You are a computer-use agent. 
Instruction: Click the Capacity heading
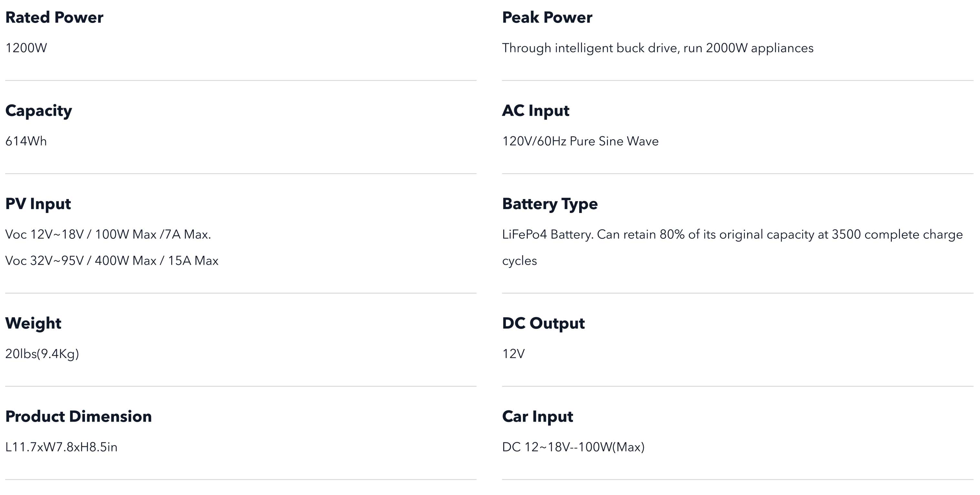point(39,111)
